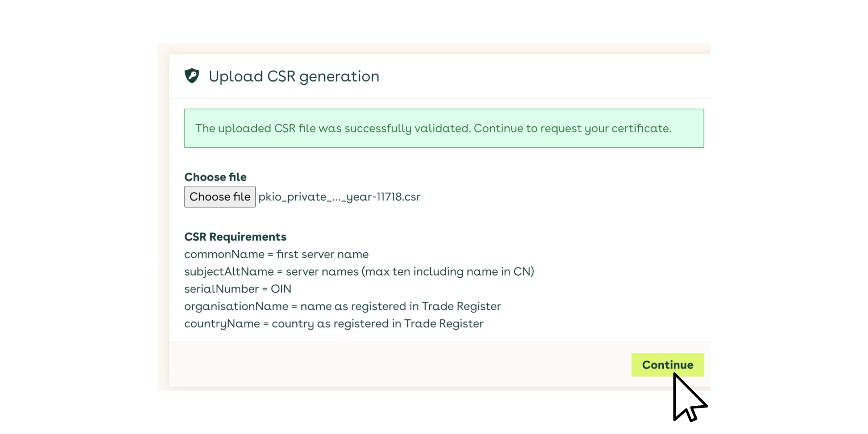Click the commonName requirement line
Image resolution: width=868 pixels, height=434 pixels.
pyautogui.click(x=276, y=254)
